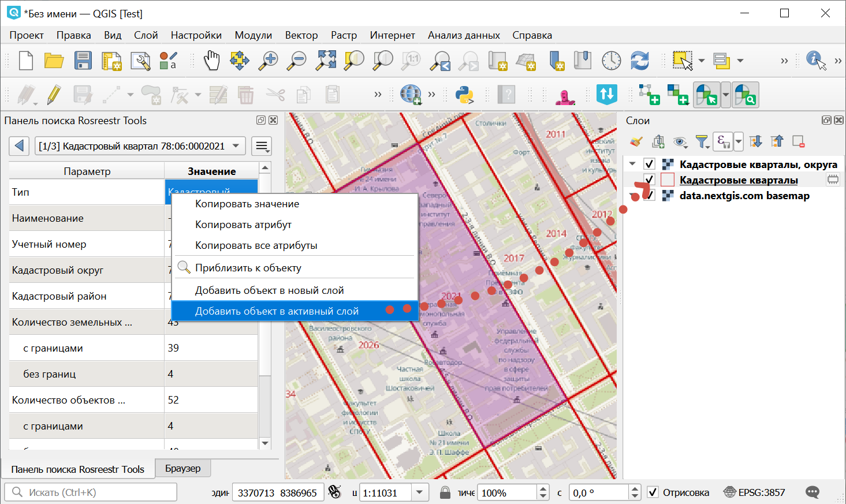846x504 pixels.
Task: Toggle Кадастровые кварталы layer checkbox
Action: (649, 180)
